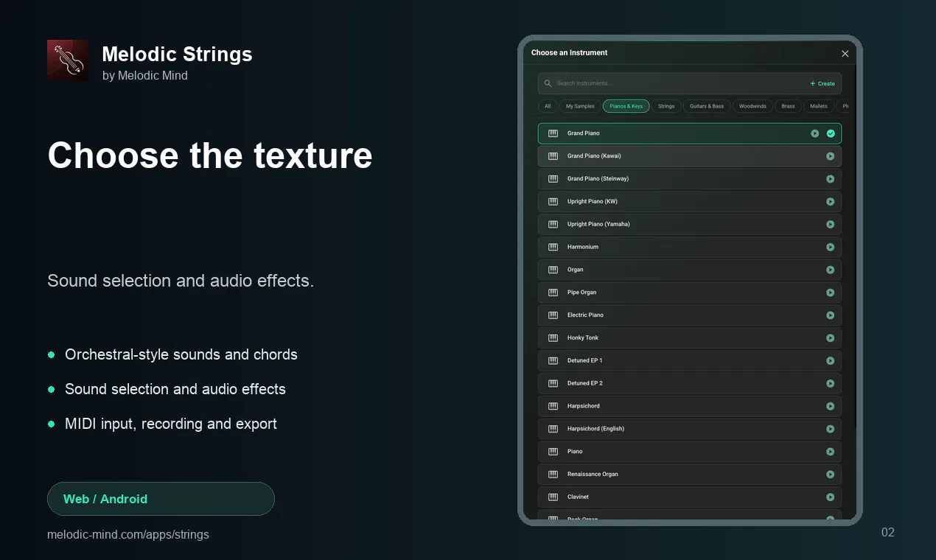Play preview of Grand Piano (Kawai)
The width and height of the screenshot is (936, 560).
pyautogui.click(x=830, y=156)
